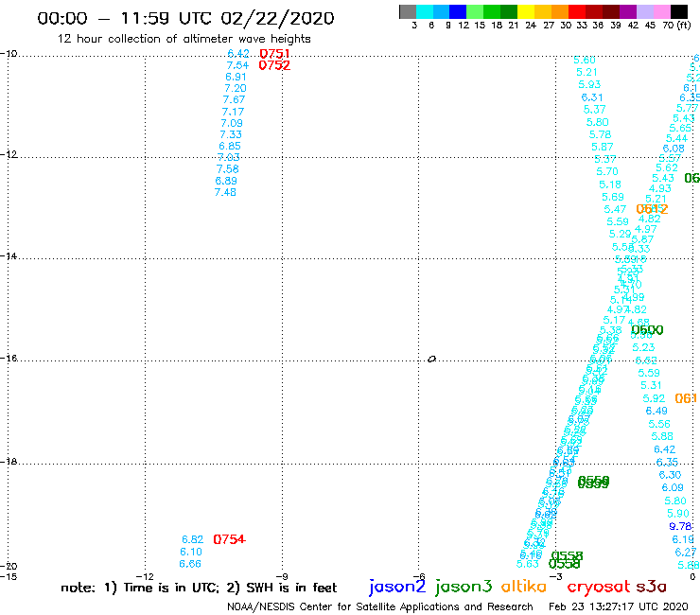Viewport: 700px width, 615px height.
Task: Click the wave height value '7.09'
Action: tap(232, 123)
